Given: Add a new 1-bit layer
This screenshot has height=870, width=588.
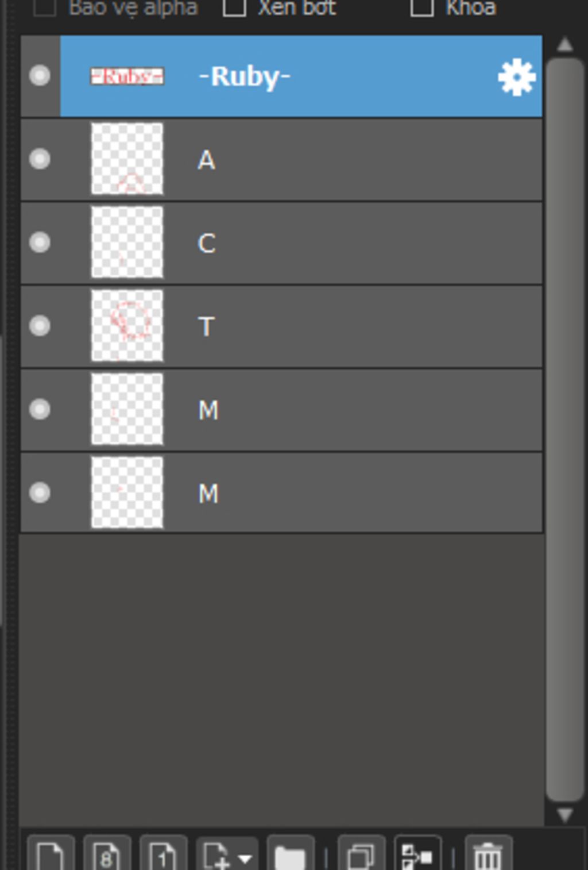Looking at the screenshot, I should (x=163, y=854).
